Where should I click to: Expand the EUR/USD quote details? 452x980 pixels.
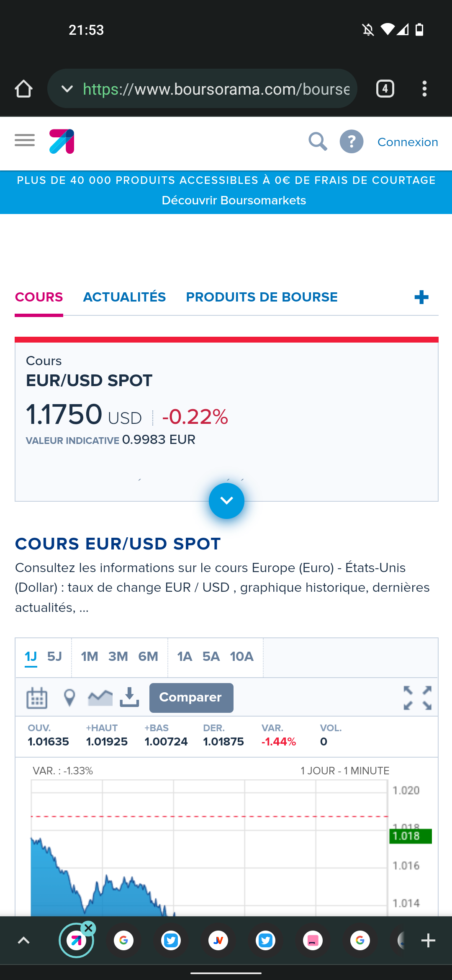point(226,501)
